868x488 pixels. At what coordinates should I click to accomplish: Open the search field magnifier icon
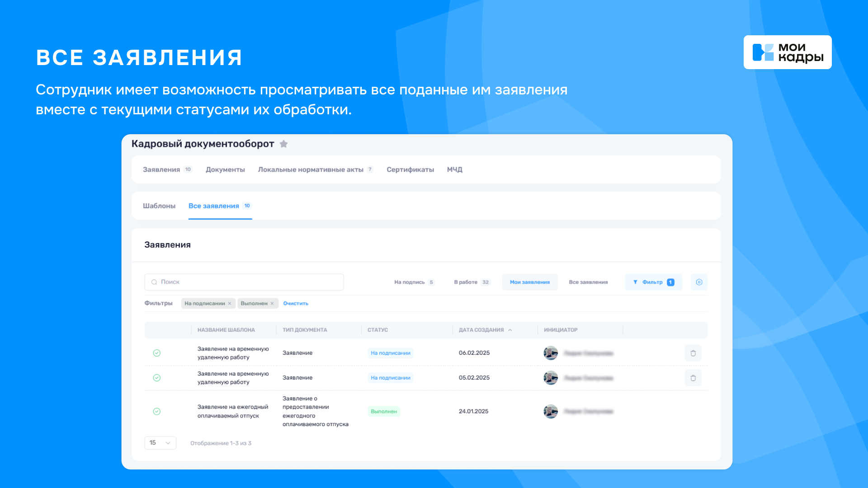pos(154,282)
